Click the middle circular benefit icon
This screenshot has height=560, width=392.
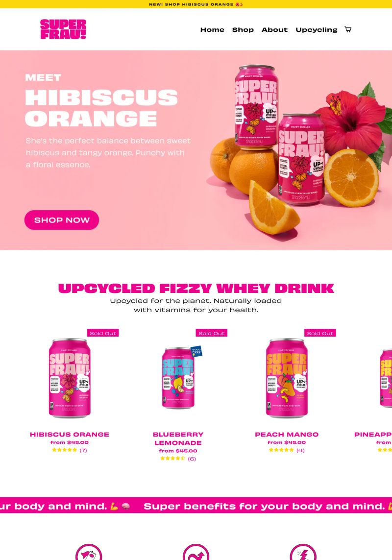(x=196, y=552)
